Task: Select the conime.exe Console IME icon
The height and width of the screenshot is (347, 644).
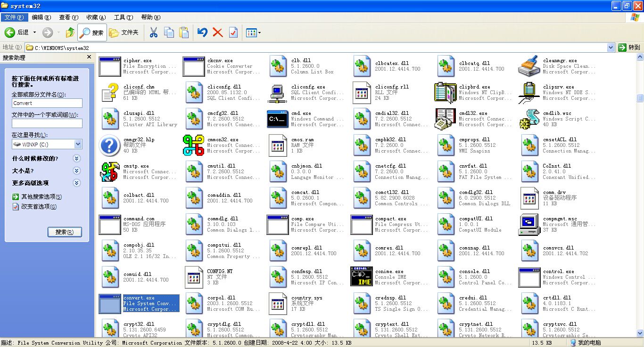Action: pyautogui.click(x=362, y=277)
